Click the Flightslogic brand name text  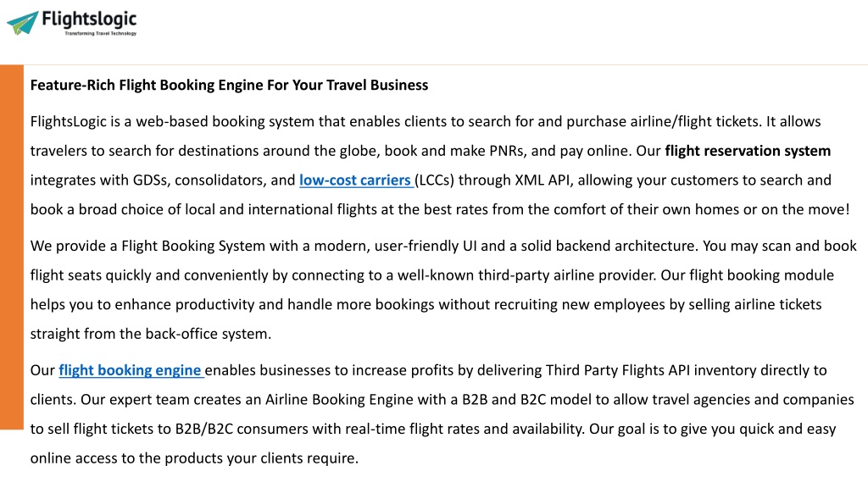tap(89, 19)
